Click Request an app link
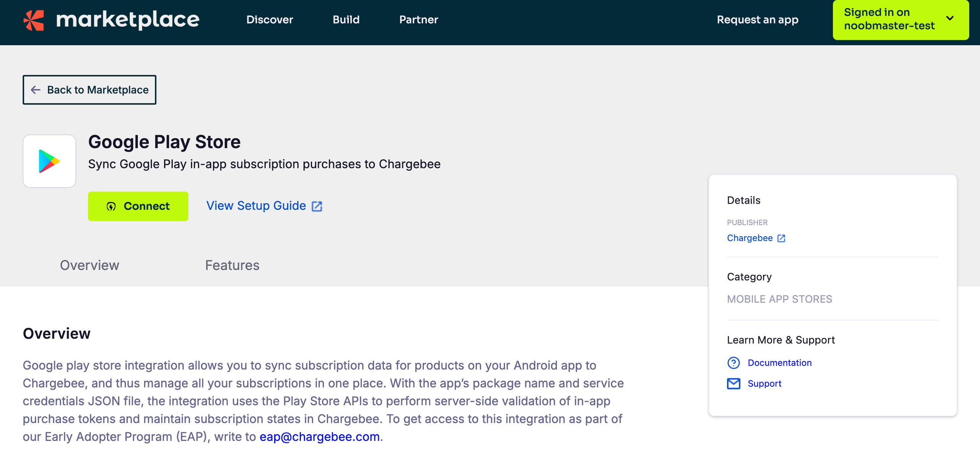 coord(757,20)
